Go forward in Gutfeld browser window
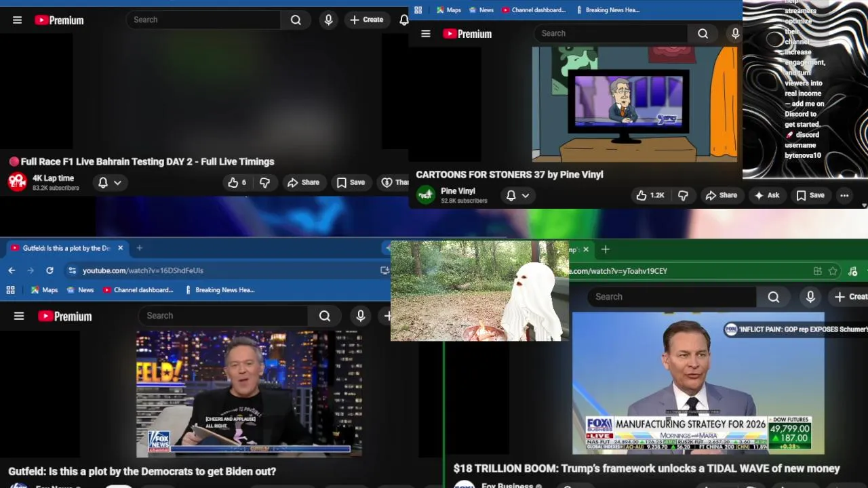Screen dimensions: 868x488 [31, 270]
